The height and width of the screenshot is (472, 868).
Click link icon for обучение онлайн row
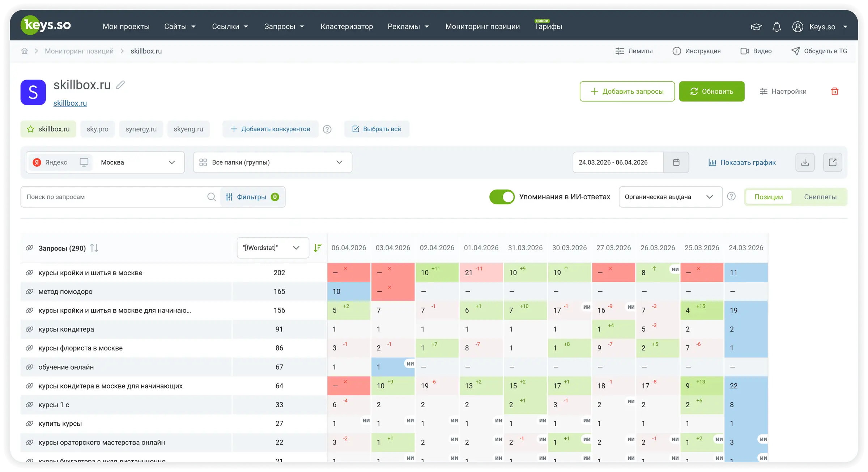pos(30,367)
